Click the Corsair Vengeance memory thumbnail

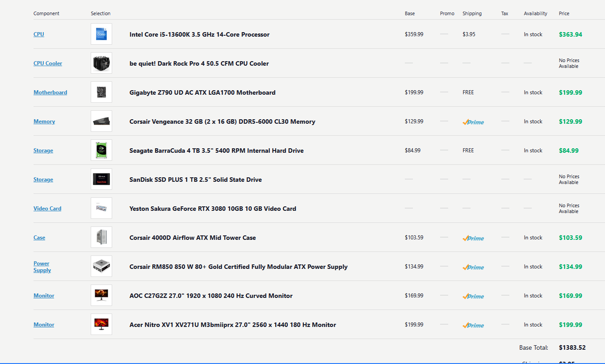click(x=101, y=121)
